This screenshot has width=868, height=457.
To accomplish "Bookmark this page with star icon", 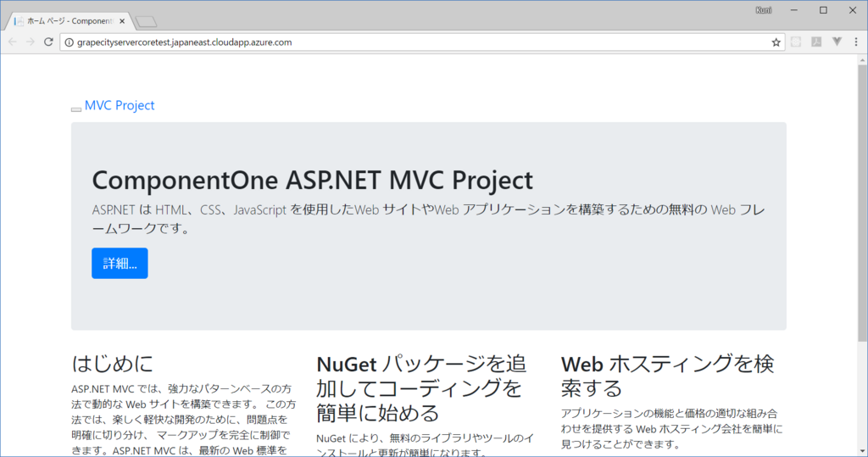I will pyautogui.click(x=776, y=42).
